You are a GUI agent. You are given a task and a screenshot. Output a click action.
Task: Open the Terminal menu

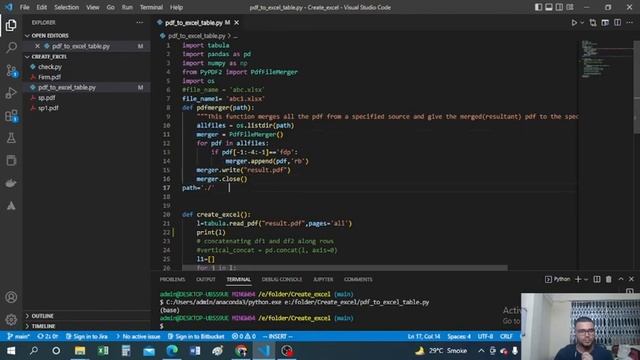coord(151,7)
